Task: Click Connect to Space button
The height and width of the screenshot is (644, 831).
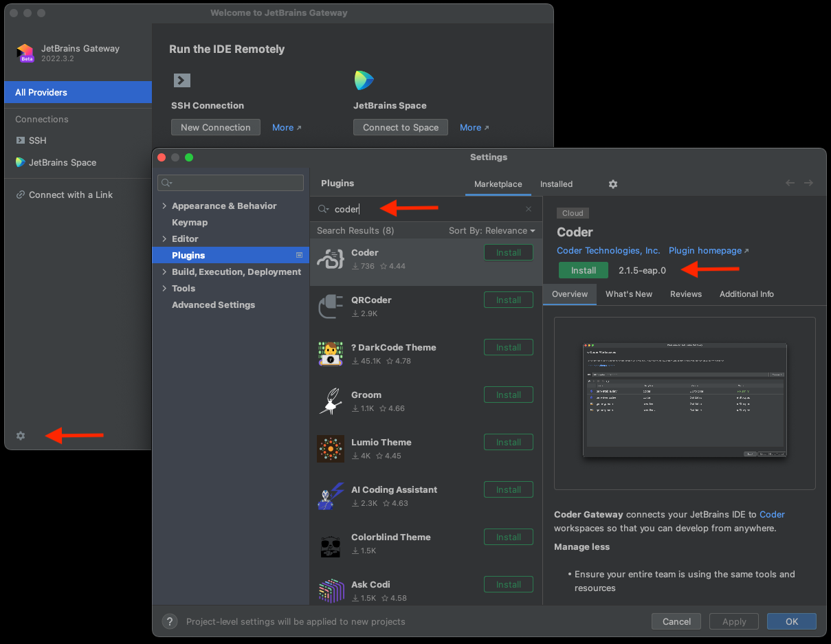Action: click(x=401, y=127)
